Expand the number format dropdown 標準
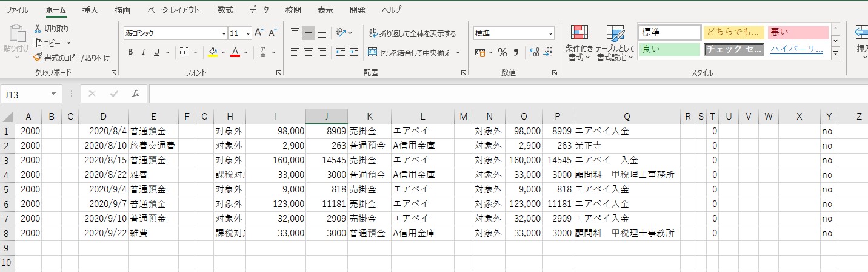The height and width of the screenshot is (272, 868). (x=550, y=33)
